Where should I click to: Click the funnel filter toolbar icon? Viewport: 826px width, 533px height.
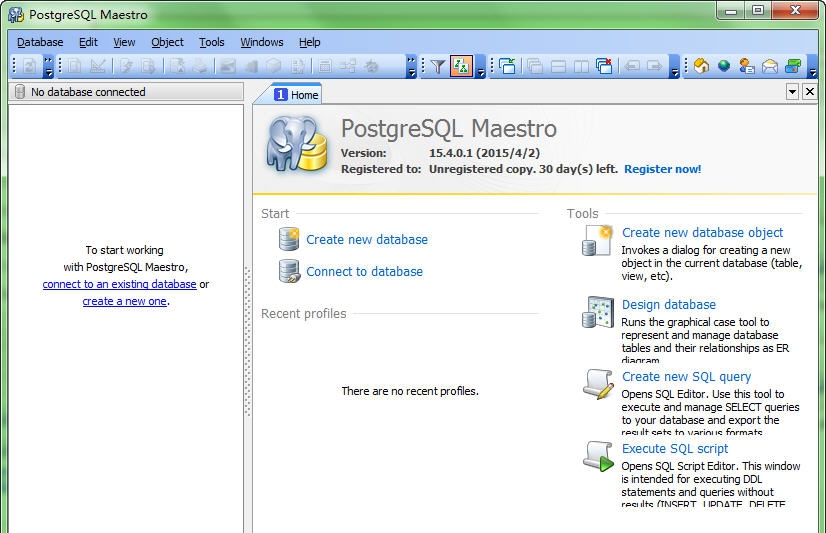[438, 66]
